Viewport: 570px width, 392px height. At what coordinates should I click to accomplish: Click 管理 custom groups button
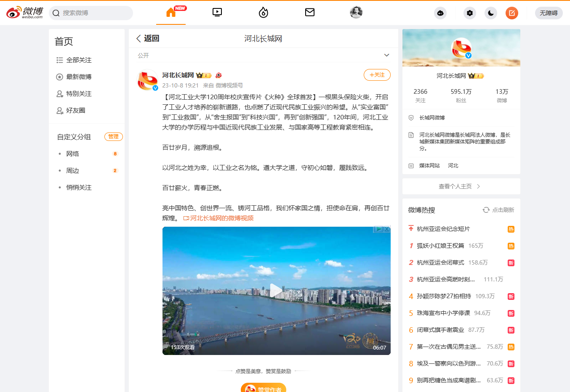(114, 137)
